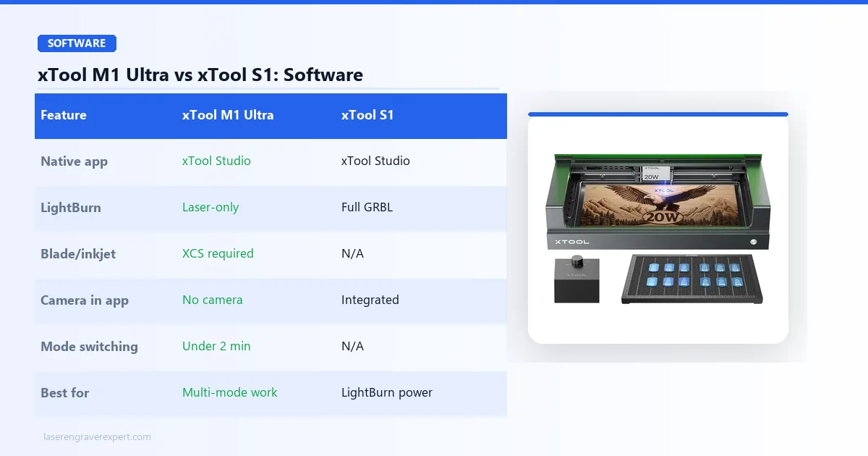Click the 'No camera' cell
Image resolution: width=868 pixels, height=456 pixels.
pos(213,300)
